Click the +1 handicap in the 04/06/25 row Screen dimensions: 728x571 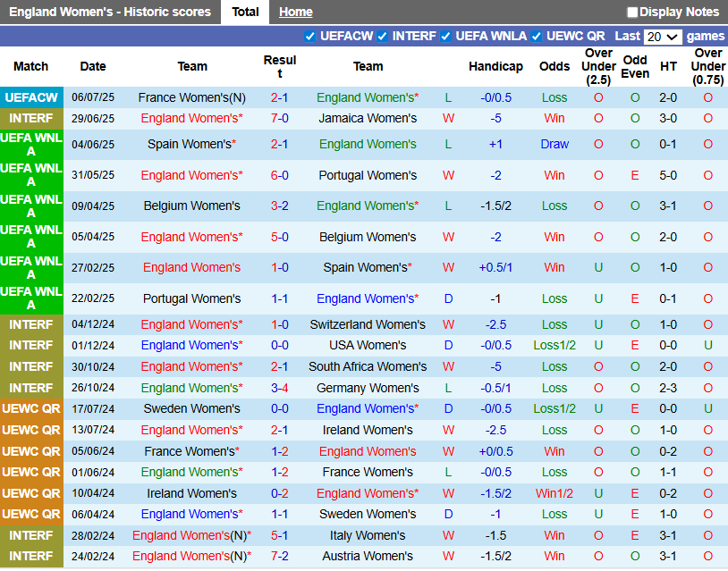click(495, 144)
